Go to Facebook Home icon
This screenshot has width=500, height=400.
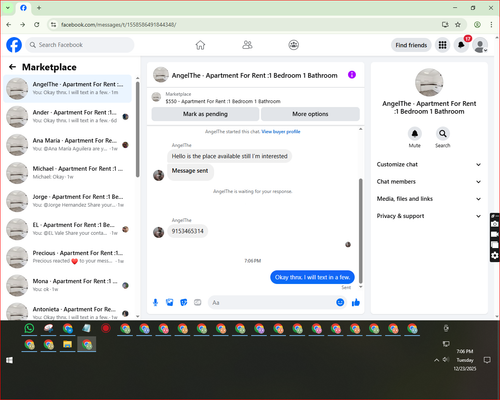[x=200, y=45]
